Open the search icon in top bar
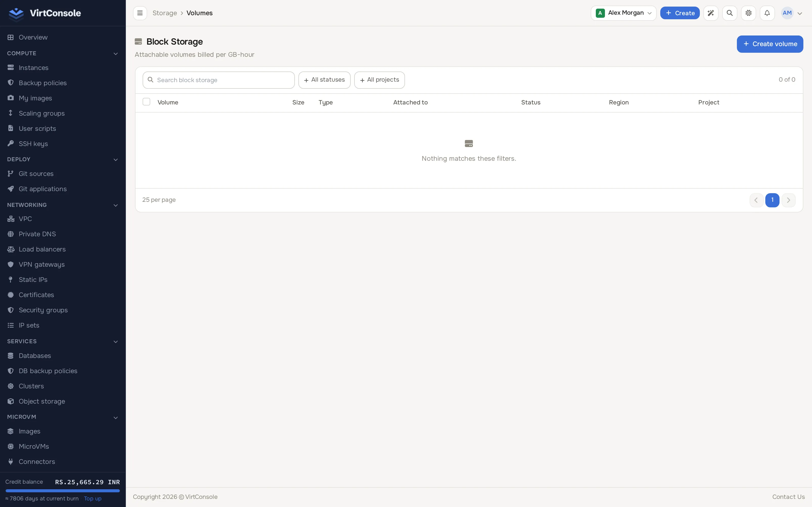Screen dimensions: 812x507 (730, 13)
